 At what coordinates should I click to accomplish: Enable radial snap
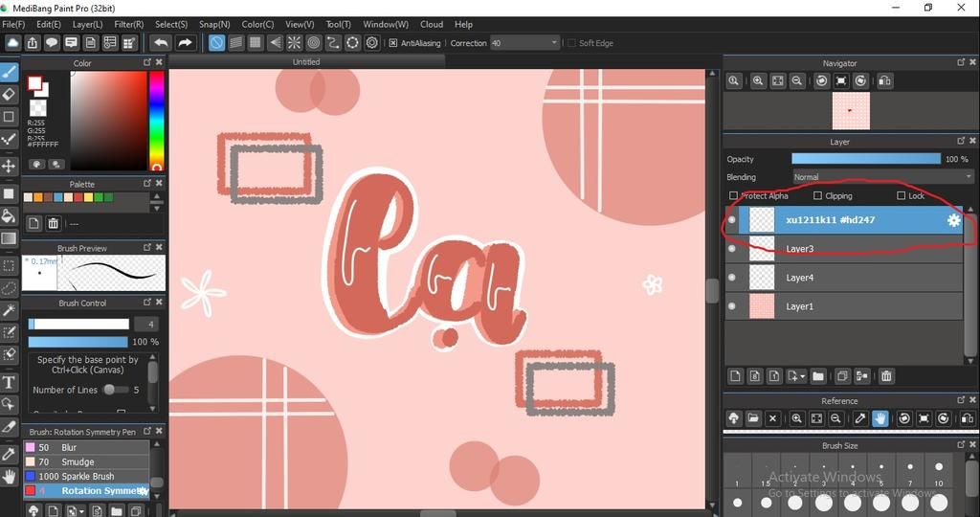click(x=295, y=42)
